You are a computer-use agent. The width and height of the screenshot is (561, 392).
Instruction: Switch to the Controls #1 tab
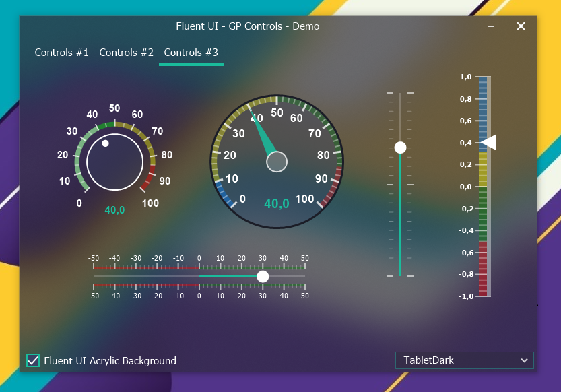(61, 53)
